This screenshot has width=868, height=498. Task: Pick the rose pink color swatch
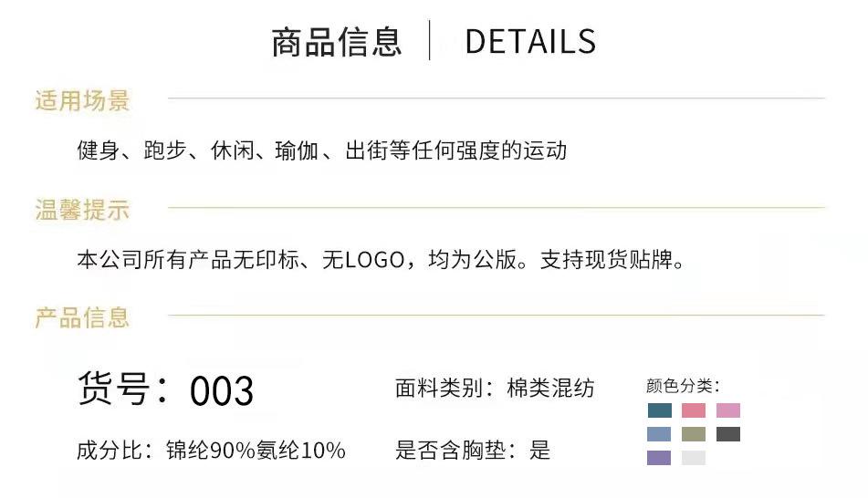pos(694,410)
